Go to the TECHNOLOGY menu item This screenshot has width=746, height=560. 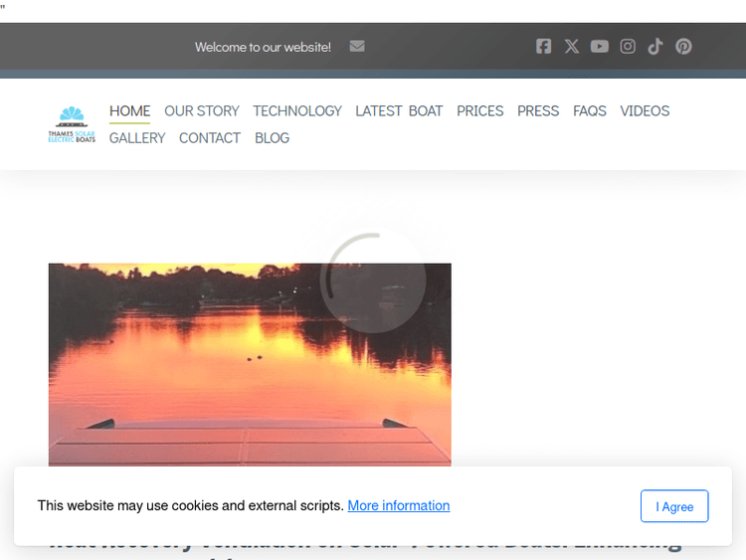coord(296,111)
